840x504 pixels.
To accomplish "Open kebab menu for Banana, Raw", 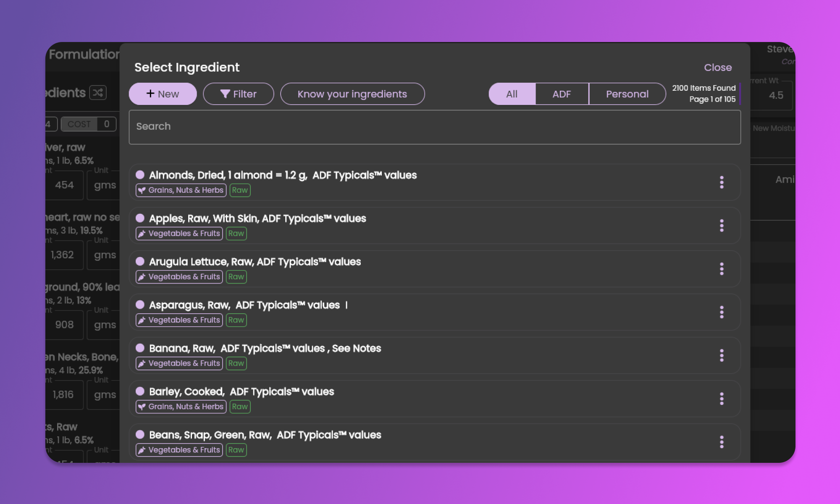I will click(x=722, y=355).
